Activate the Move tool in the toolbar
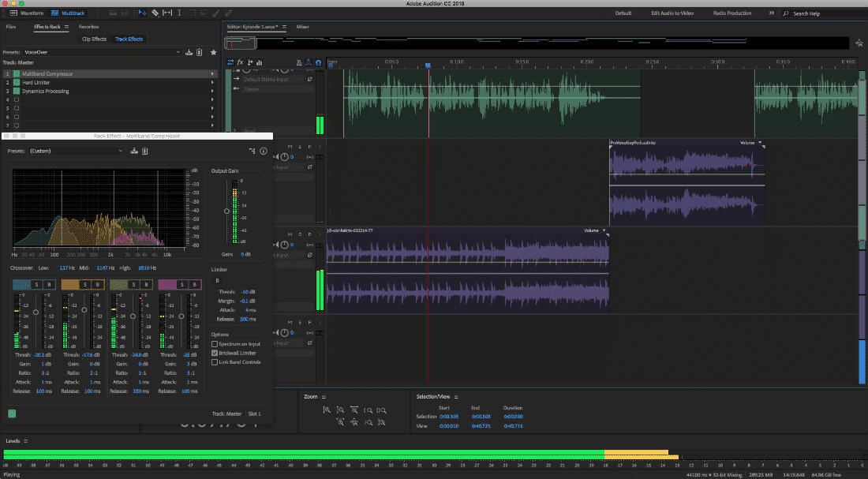This screenshot has width=868, height=479. click(x=142, y=13)
